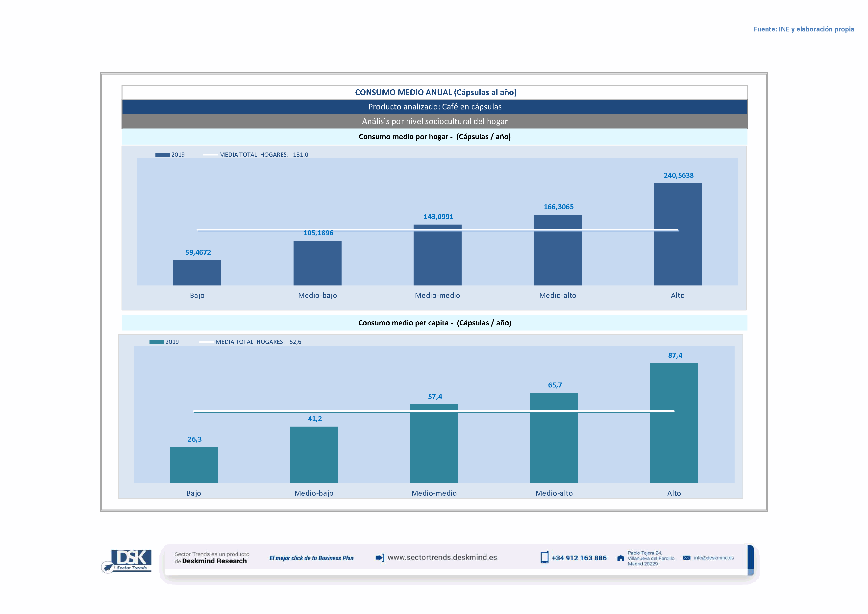Click the envelope email icon in footer
868x614 pixels.
coord(687,558)
